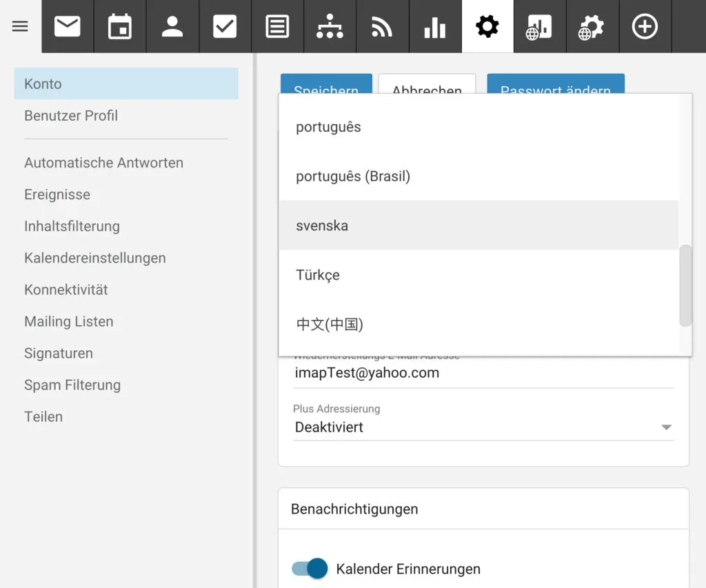
Task: Toggle Kalender Erinnerungen switch
Action: click(310, 569)
